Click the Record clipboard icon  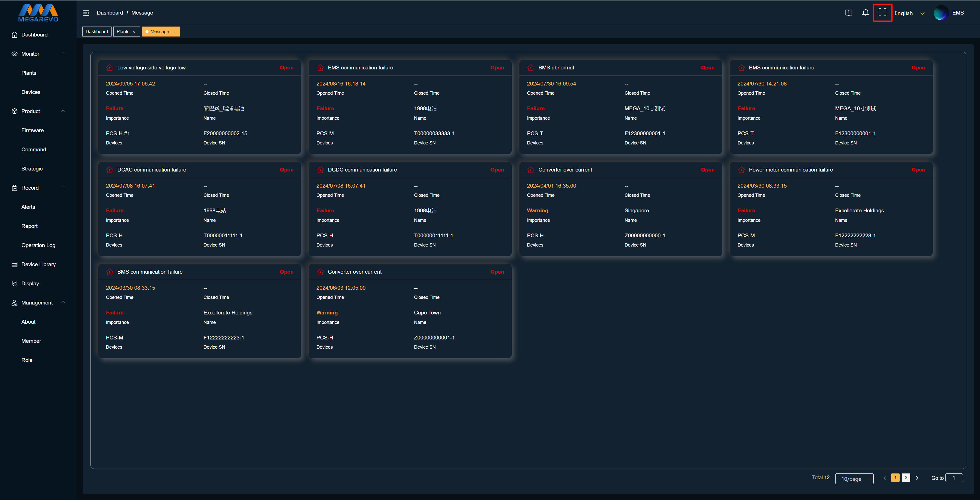15,188
